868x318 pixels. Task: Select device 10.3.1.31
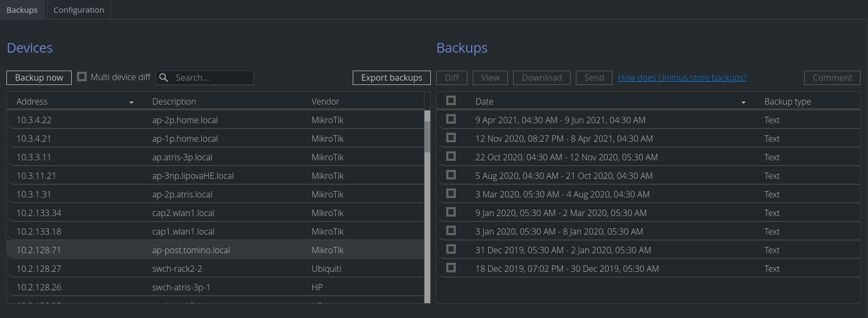tap(215, 194)
